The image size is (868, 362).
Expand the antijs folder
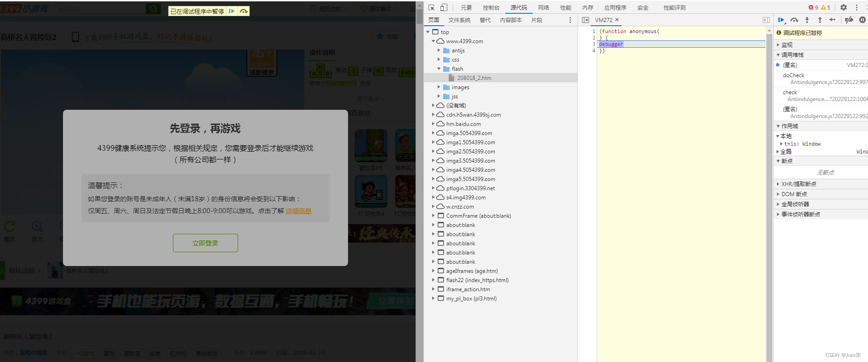439,50
